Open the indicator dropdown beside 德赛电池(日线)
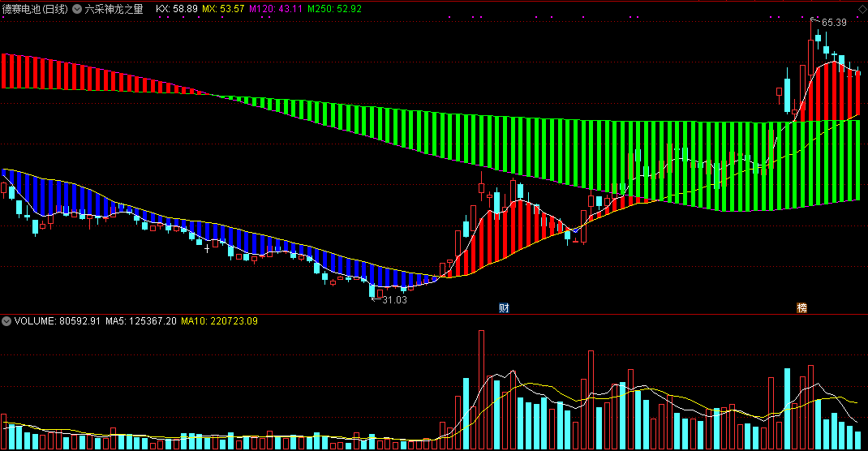This screenshot has width=868, height=451. [78, 9]
